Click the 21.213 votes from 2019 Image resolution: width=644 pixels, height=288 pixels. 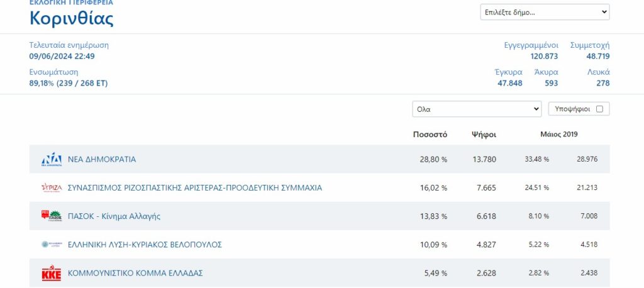click(x=587, y=188)
